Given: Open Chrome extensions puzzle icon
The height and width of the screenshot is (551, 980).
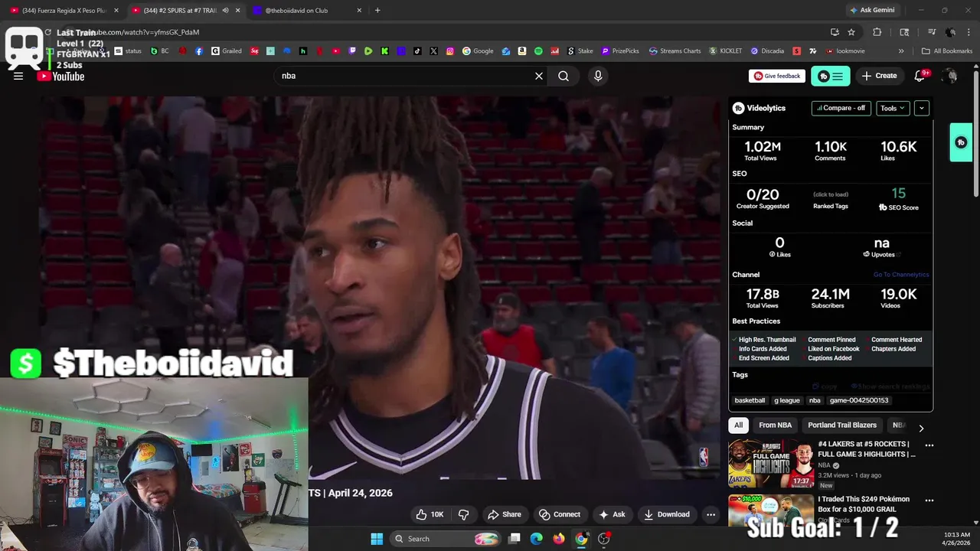Looking at the screenshot, I should 877,32.
